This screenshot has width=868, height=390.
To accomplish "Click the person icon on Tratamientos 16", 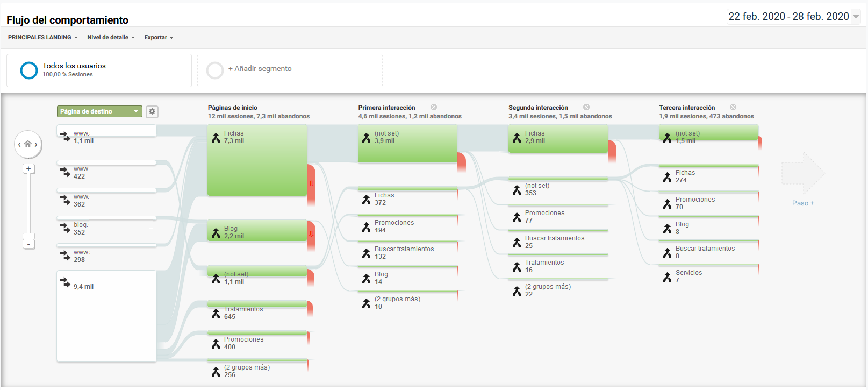I will (x=517, y=266).
